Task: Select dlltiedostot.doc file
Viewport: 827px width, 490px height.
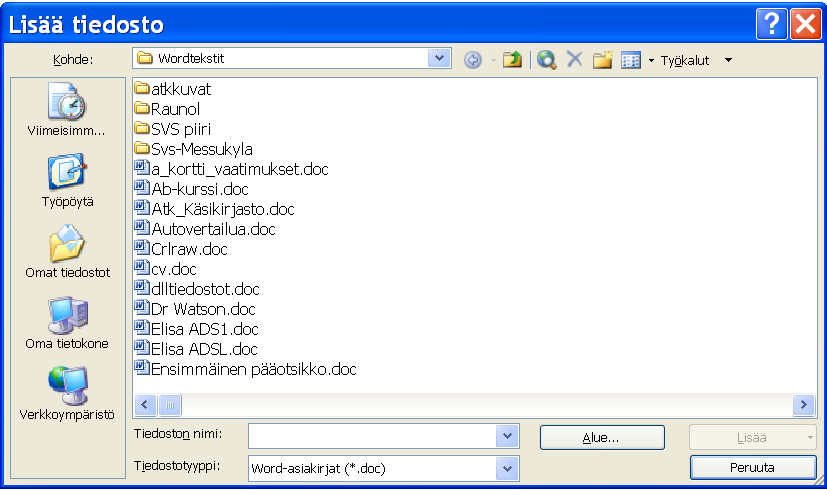Action: pos(197,290)
